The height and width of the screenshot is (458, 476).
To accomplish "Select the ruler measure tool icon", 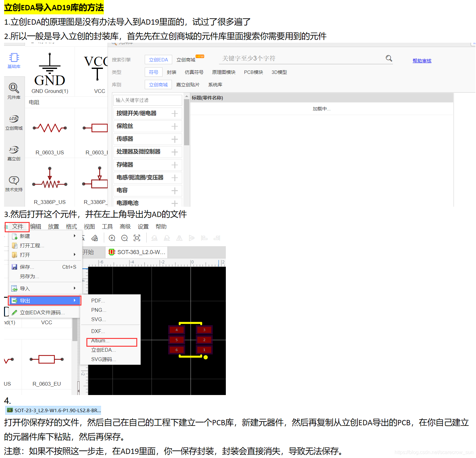I will coord(95,238).
